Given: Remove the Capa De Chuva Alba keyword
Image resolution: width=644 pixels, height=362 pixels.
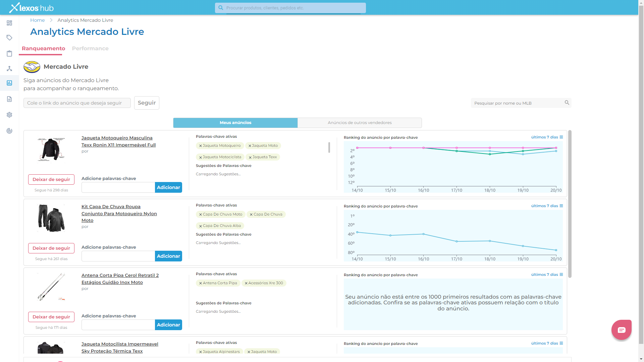Looking at the screenshot, I should (x=201, y=226).
